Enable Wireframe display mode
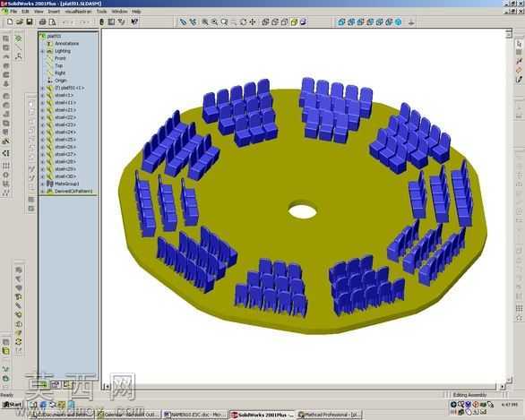525x420 pixels. (x=265, y=22)
